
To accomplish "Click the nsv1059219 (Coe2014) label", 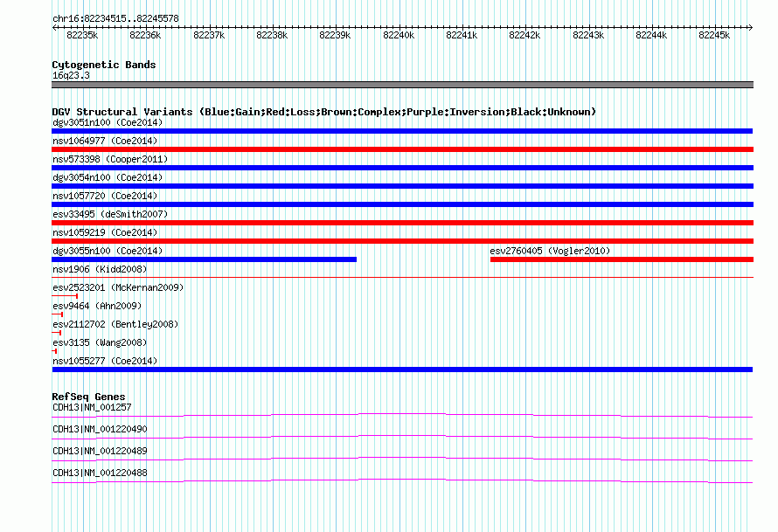I will click(x=105, y=232).
